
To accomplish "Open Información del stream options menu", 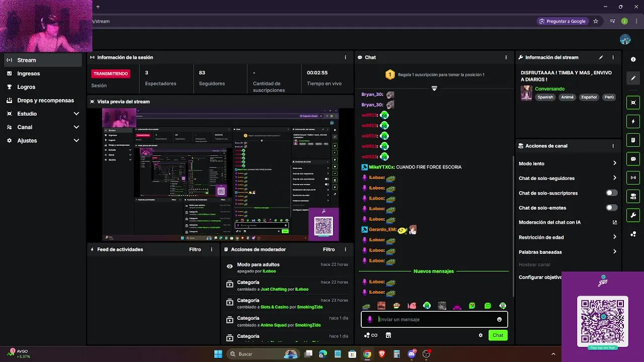I will (x=613, y=57).
